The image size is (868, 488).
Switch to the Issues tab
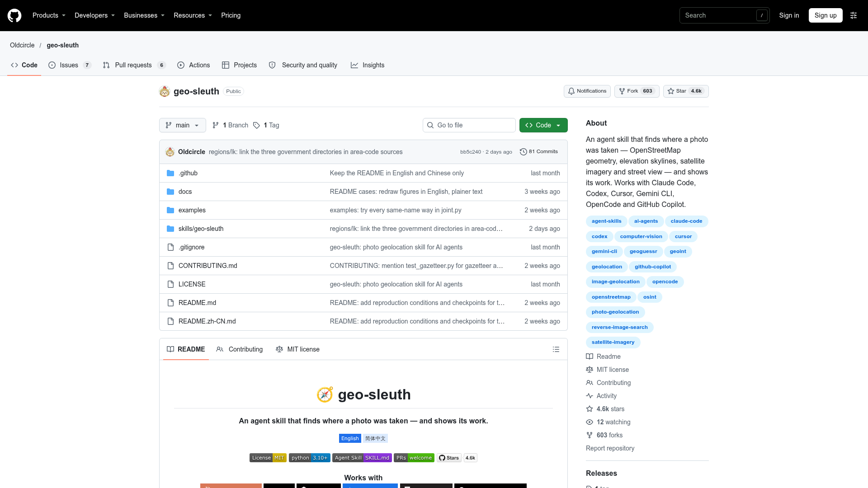(x=70, y=65)
